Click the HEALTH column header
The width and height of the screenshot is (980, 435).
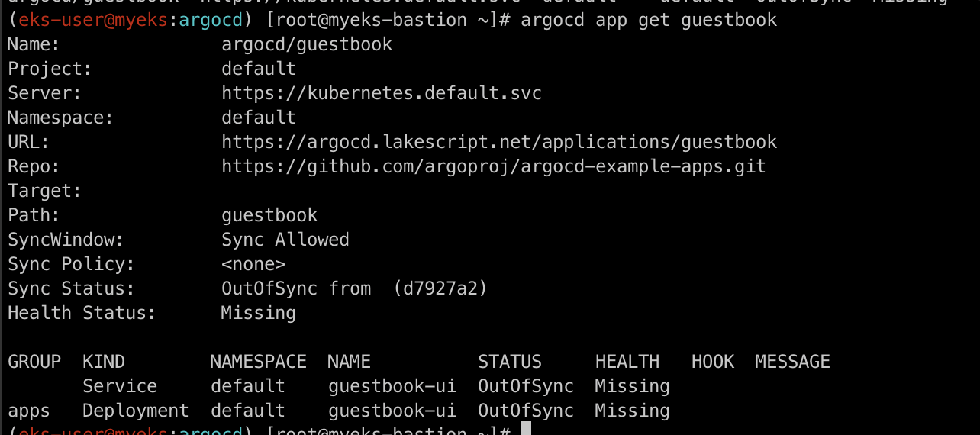pos(627,362)
